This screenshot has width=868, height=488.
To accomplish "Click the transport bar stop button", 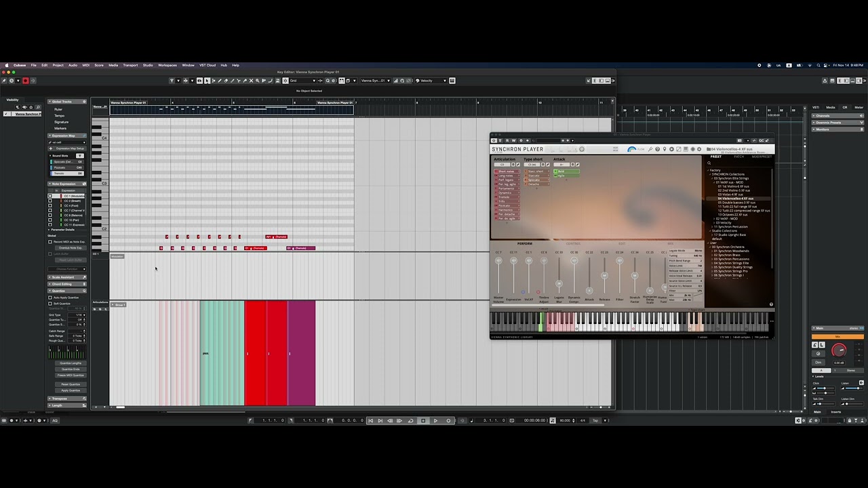I will tap(423, 420).
